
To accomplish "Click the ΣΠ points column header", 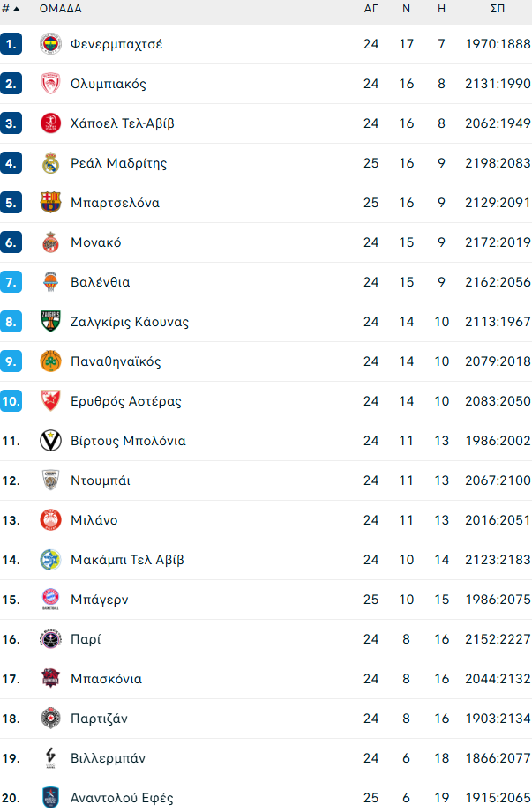I will (x=497, y=11).
